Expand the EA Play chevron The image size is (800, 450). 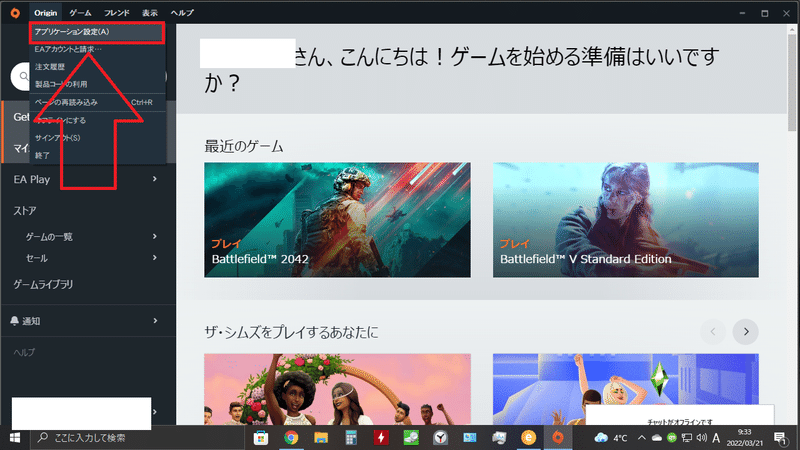pos(155,179)
